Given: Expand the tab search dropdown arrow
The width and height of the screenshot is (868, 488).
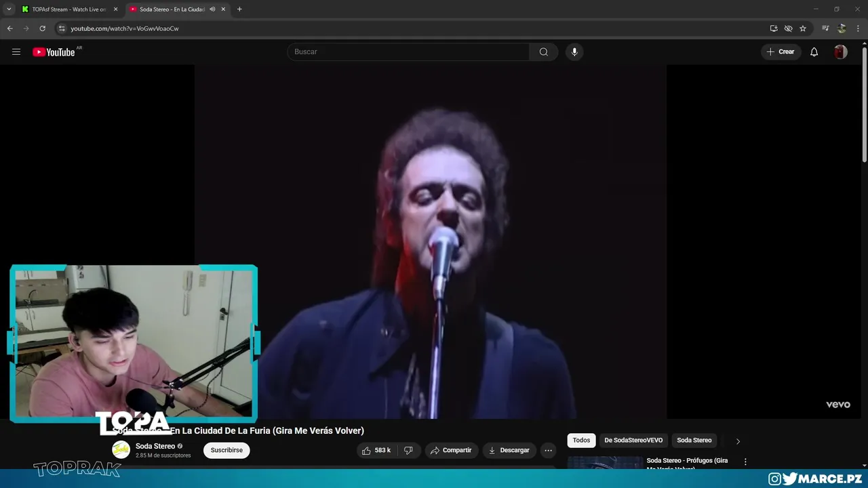Looking at the screenshot, I should 9,9.
